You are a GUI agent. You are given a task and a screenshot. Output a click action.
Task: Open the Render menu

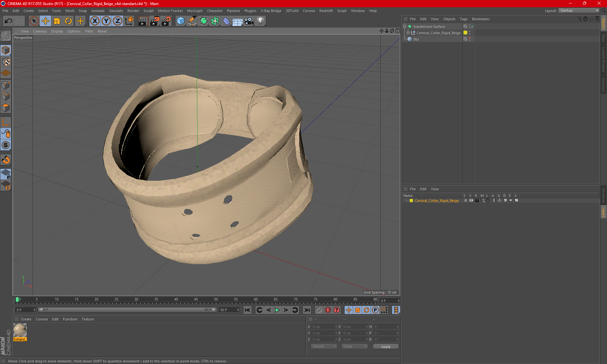pyautogui.click(x=133, y=11)
